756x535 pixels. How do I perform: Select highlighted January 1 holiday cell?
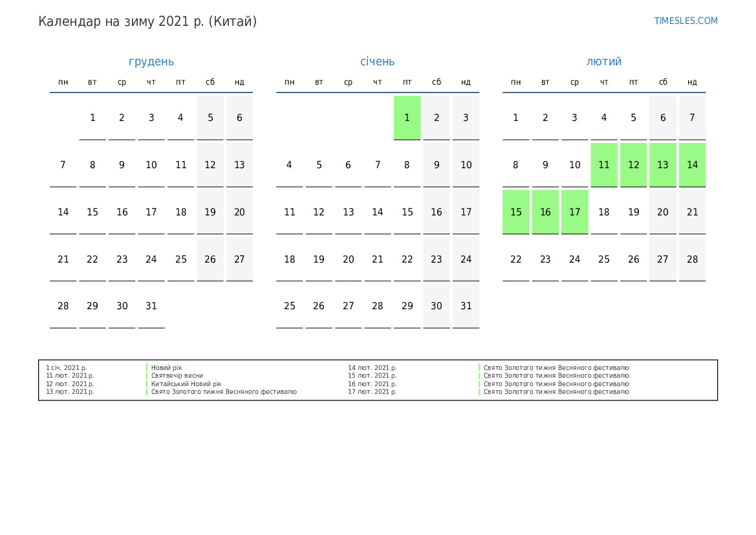(407, 118)
